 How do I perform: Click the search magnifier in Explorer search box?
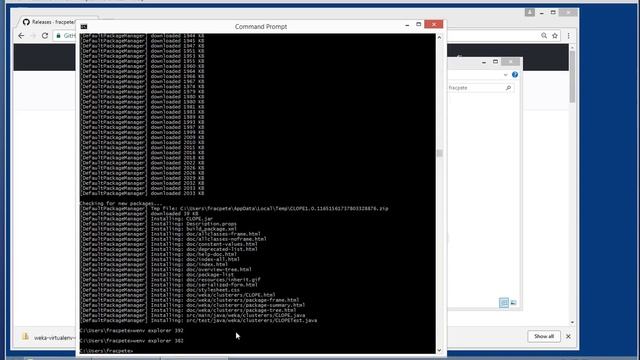pyautogui.click(x=508, y=88)
